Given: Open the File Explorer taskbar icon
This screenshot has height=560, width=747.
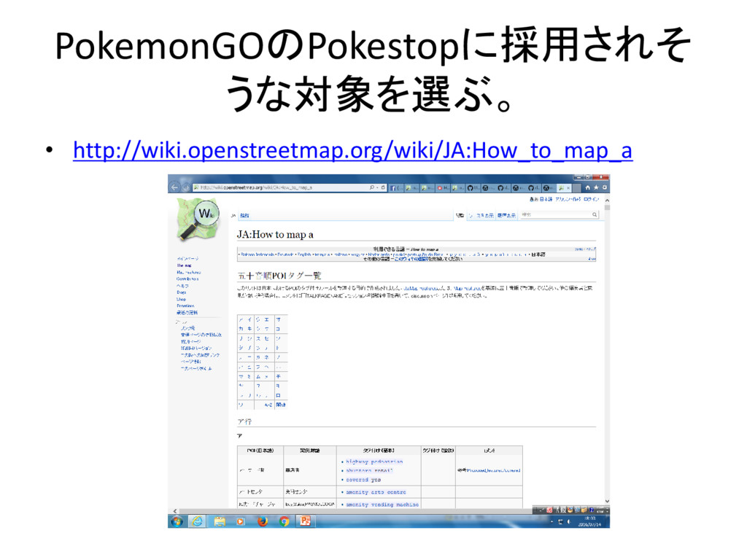Looking at the screenshot, I should pyautogui.click(x=219, y=522).
